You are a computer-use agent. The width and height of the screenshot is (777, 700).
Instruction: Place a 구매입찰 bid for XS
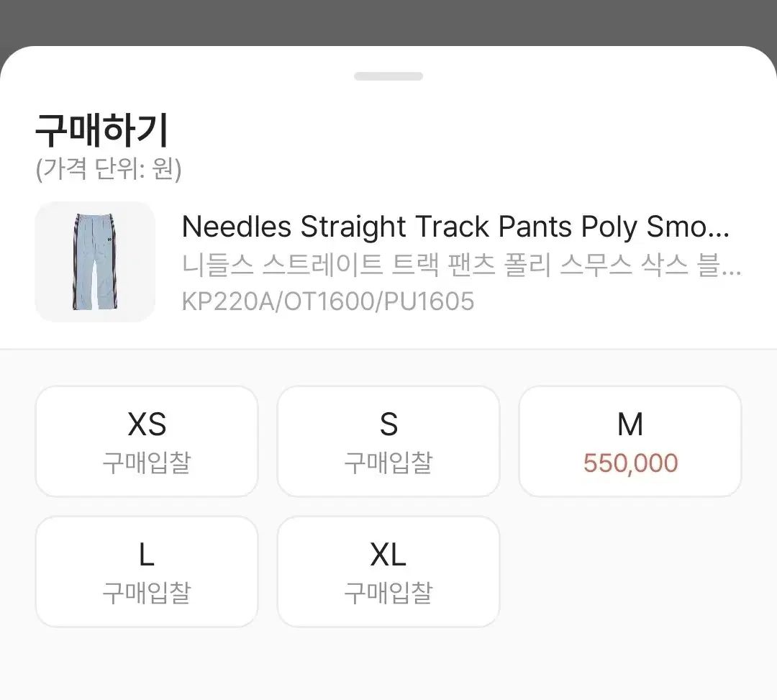(x=147, y=463)
